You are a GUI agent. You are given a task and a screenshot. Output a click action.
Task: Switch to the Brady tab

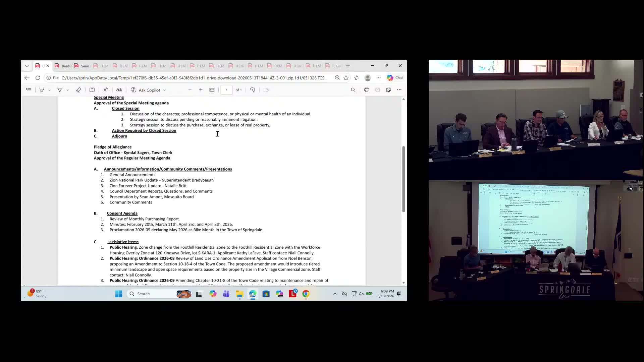click(63, 66)
